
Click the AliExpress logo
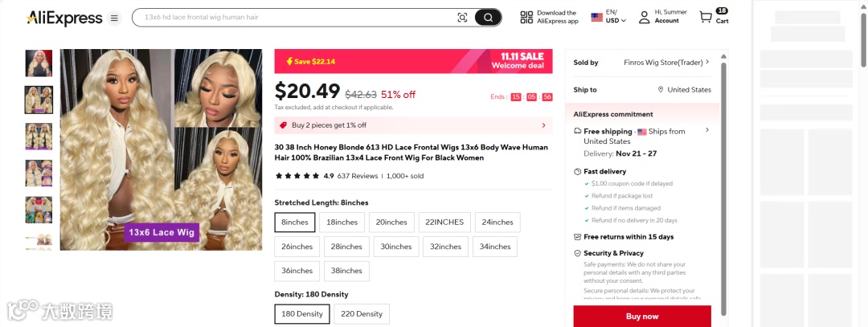click(x=64, y=18)
